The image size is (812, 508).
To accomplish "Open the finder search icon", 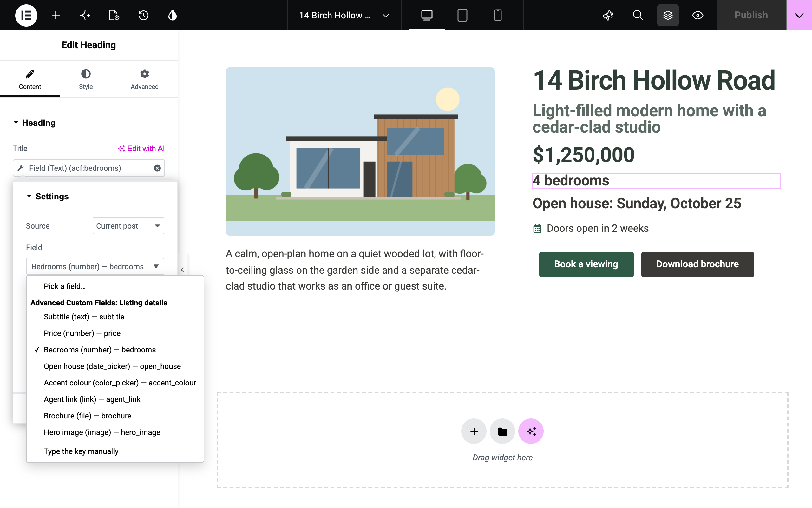I will click(638, 15).
